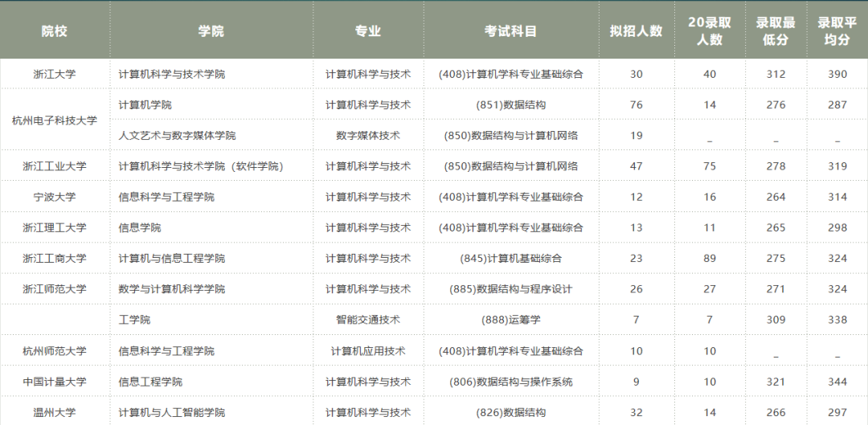This screenshot has height=425, width=868.
Task: Click average score 298 value
Action: pos(837,227)
